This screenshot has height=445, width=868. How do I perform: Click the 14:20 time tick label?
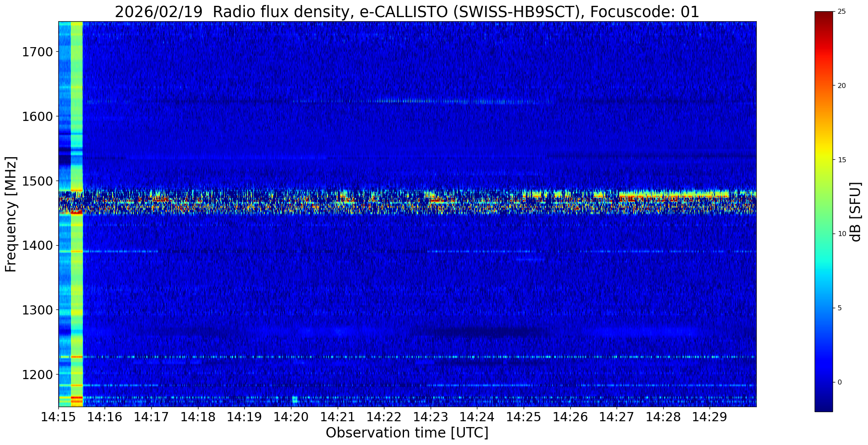click(x=291, y=417)
